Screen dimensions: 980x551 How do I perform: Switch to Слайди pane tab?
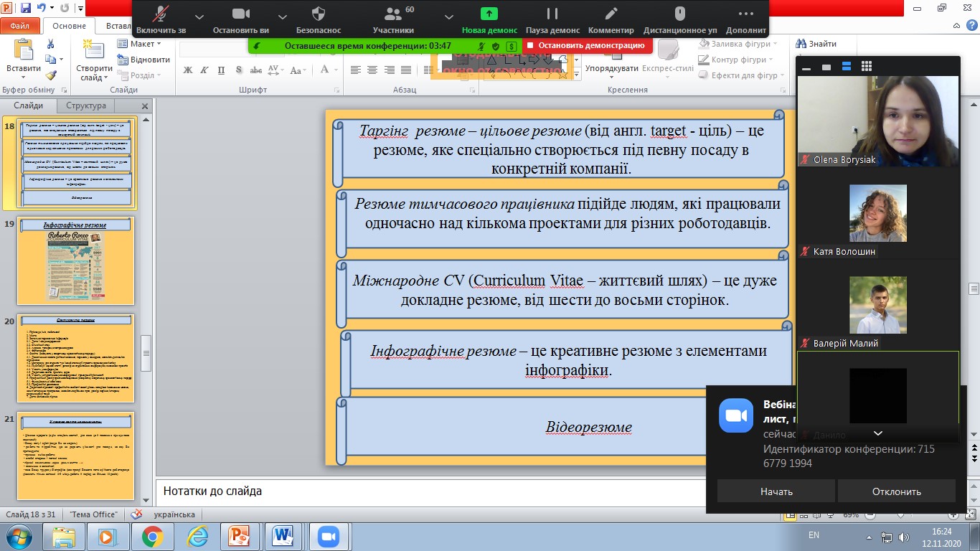point(28,105)
